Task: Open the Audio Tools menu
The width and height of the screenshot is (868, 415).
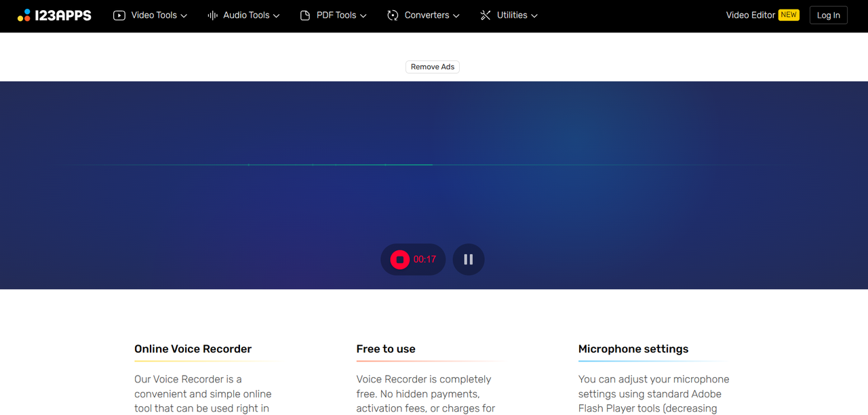Action: pyautogui.click(x=243, y=15)
